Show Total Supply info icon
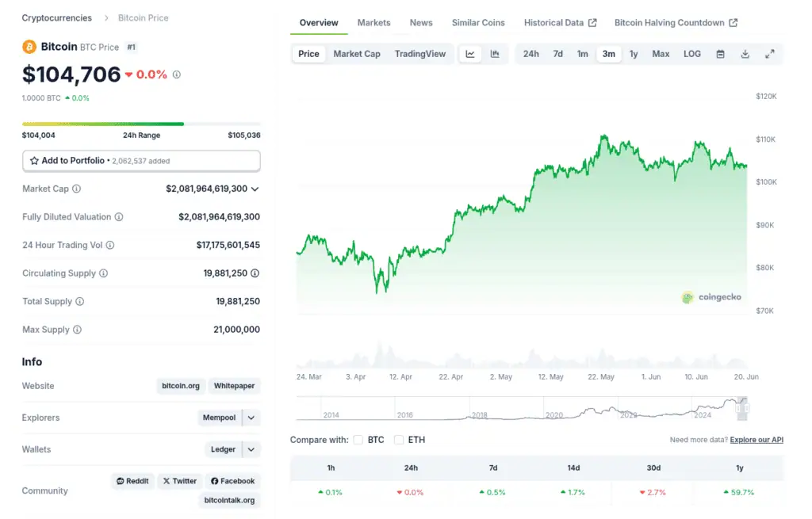 tap(80, 301)
